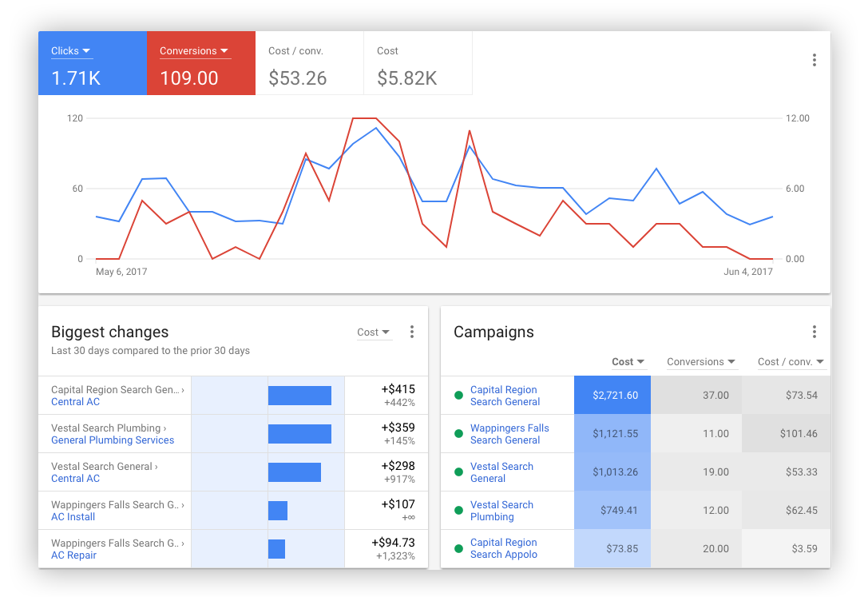This screenshot has width=868, height=597.
Task: Click the 19.00 conversions cell
Action: (696, 472)
